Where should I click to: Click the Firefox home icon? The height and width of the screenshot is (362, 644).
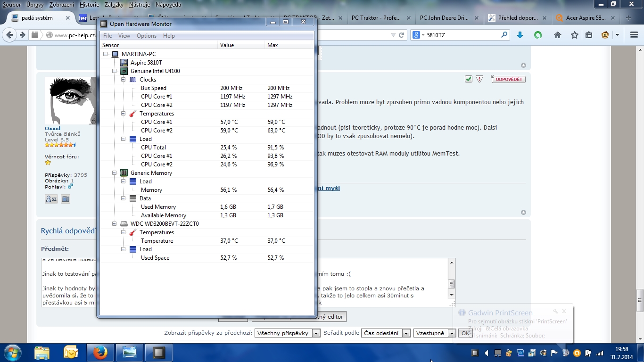558,35
